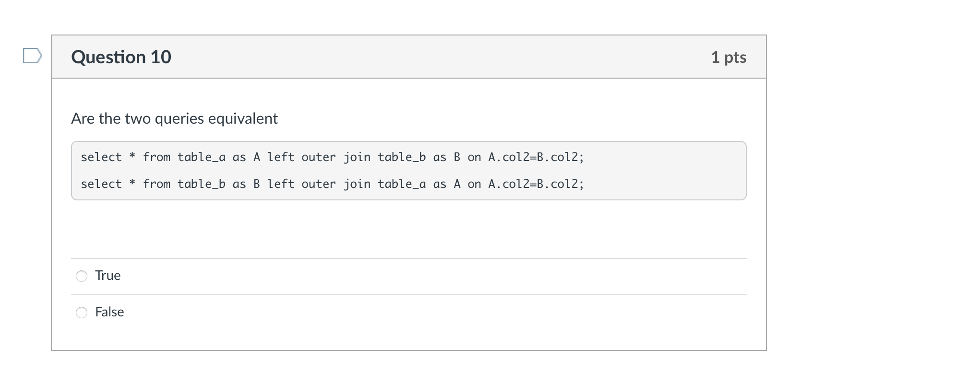Click the second query starting with table_b
Screen dimensions: 980x372
pyautogui.click(x=332, y=184)
